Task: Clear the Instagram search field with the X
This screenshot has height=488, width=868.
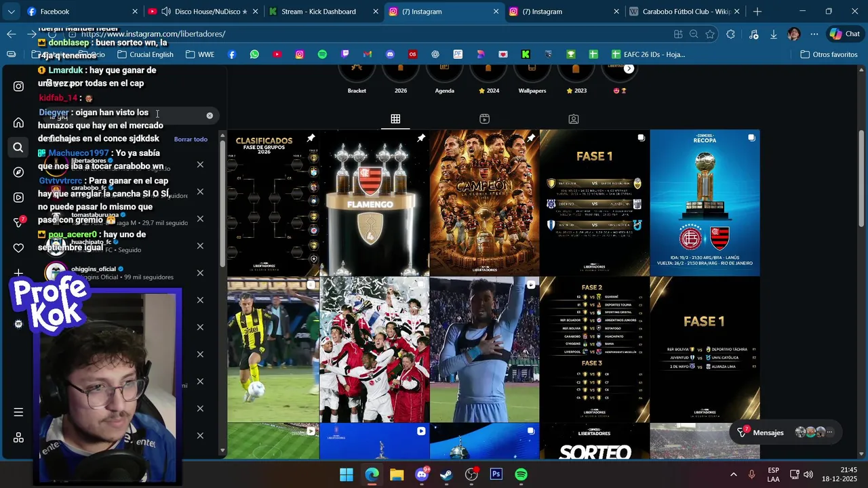Action: (210, 116)
